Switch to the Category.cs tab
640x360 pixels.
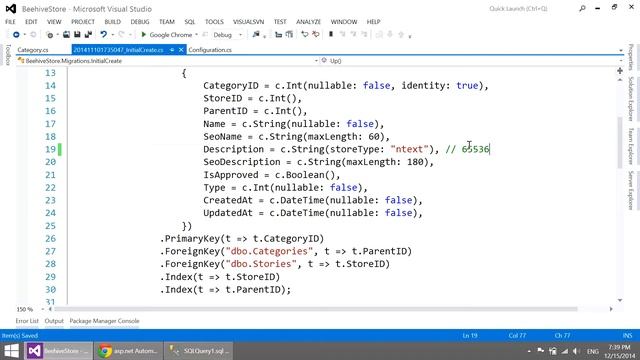[x=33, y=50]
